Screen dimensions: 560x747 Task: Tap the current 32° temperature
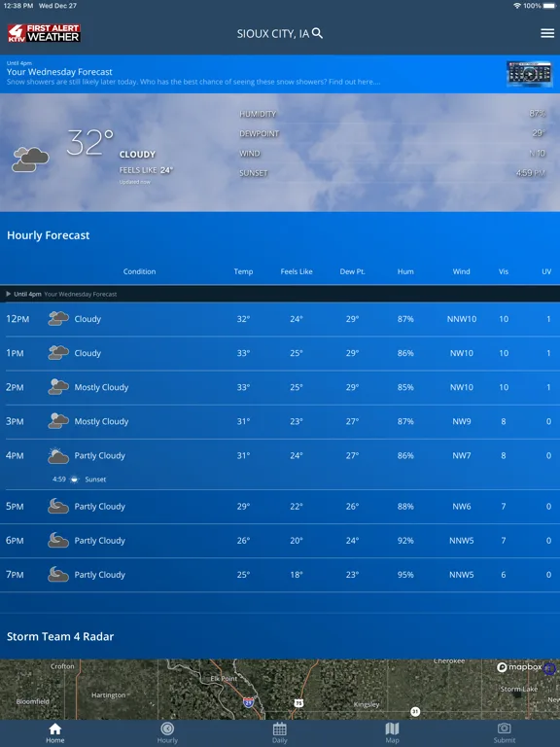[x=90, y=142]
